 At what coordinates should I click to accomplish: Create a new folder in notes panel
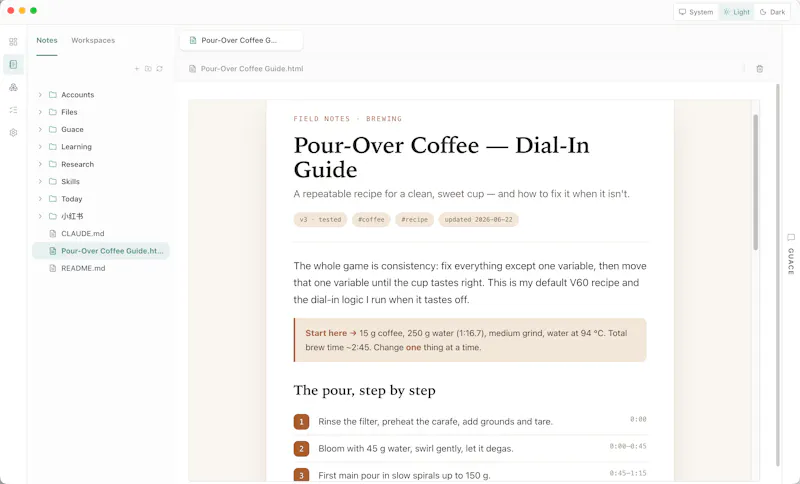tap(148, 68)
